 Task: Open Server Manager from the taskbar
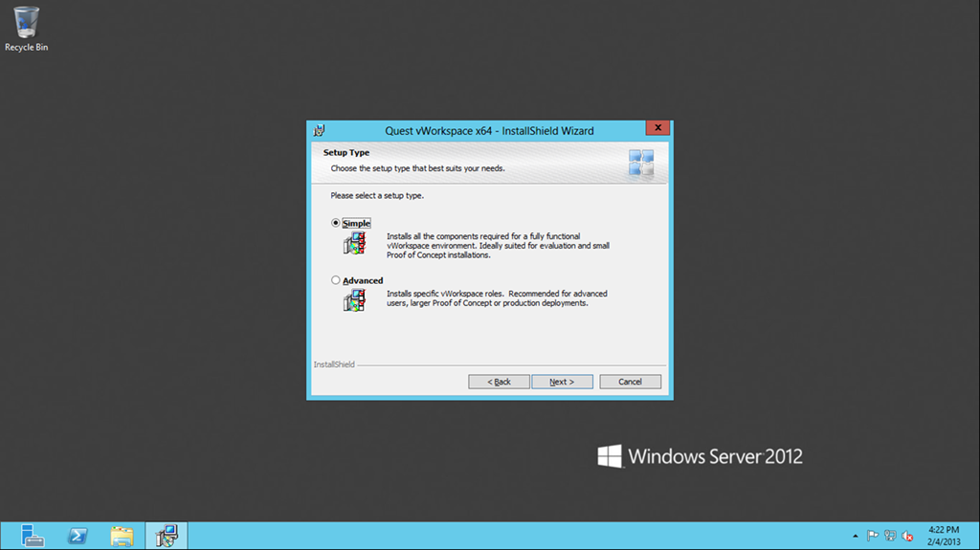32,536
